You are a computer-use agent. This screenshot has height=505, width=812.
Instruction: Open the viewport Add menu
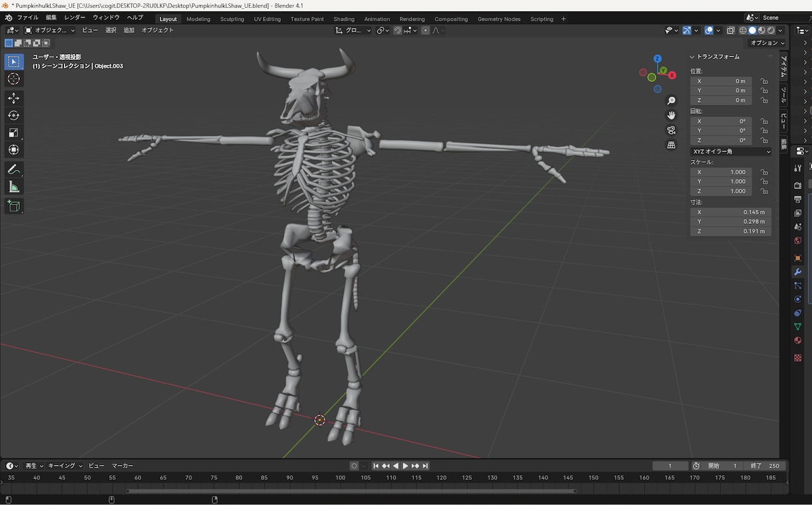tap(129, 31)
